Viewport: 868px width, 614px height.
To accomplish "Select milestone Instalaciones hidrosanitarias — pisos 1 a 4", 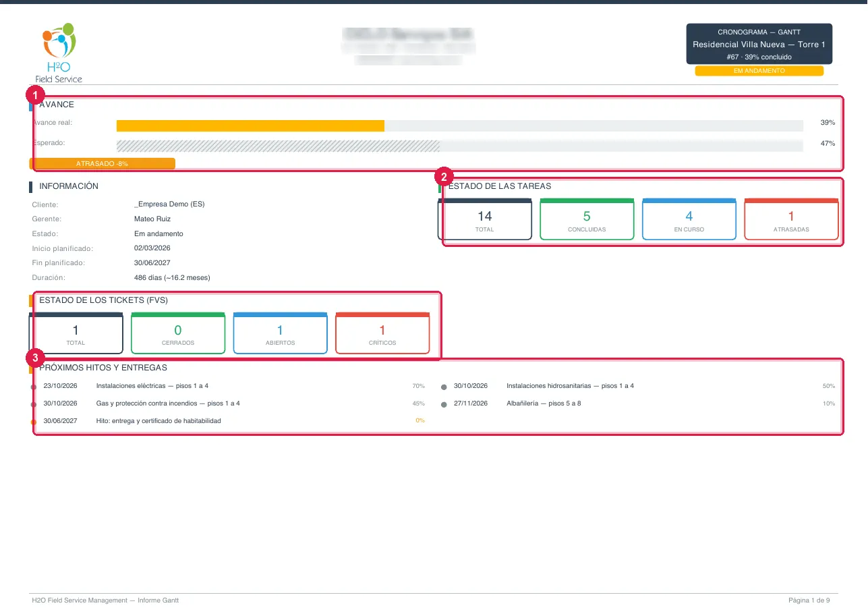I will [570, 386].
